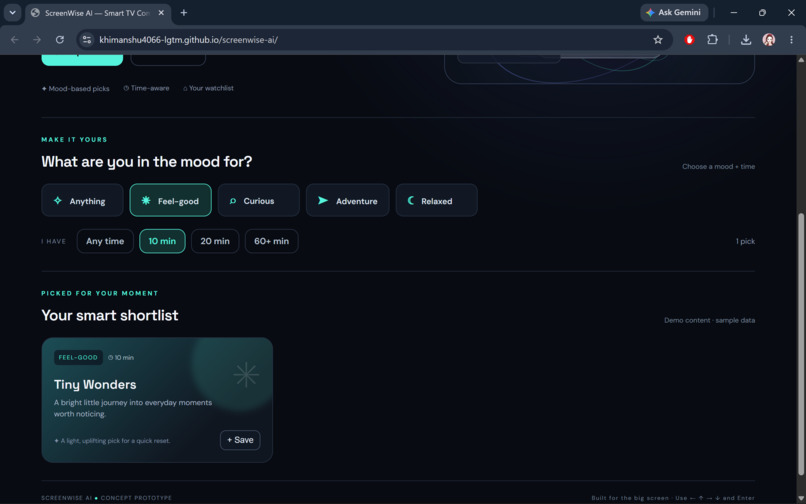
Task: Select the Relaxed mood chip
Action: (436, 201)
